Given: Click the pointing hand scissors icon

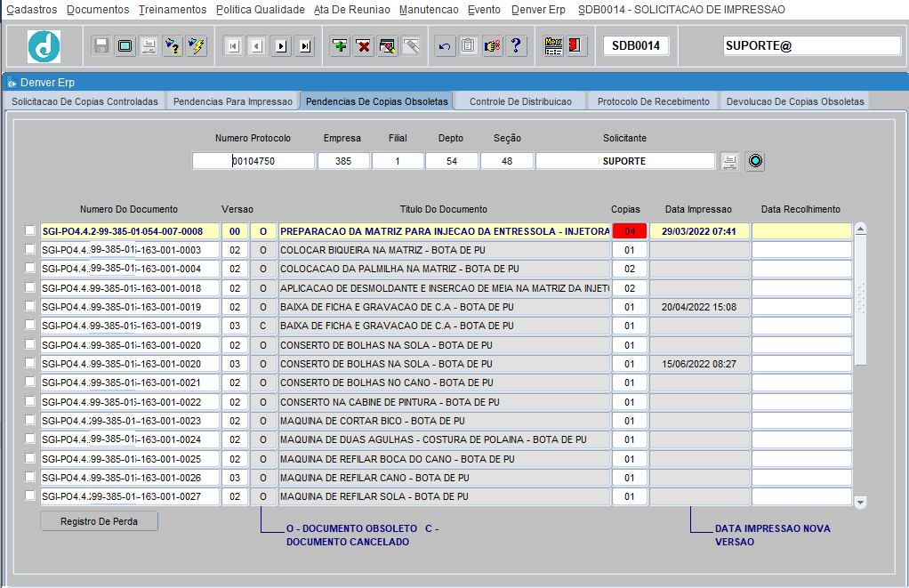Looking at the screenshot, I should (x=492, y=45).
